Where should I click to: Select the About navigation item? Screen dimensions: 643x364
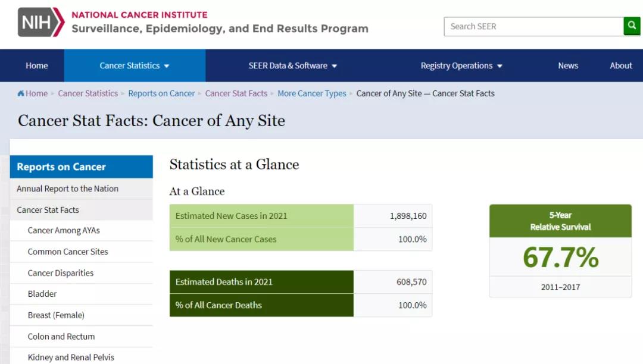click(x=620, y=65)
